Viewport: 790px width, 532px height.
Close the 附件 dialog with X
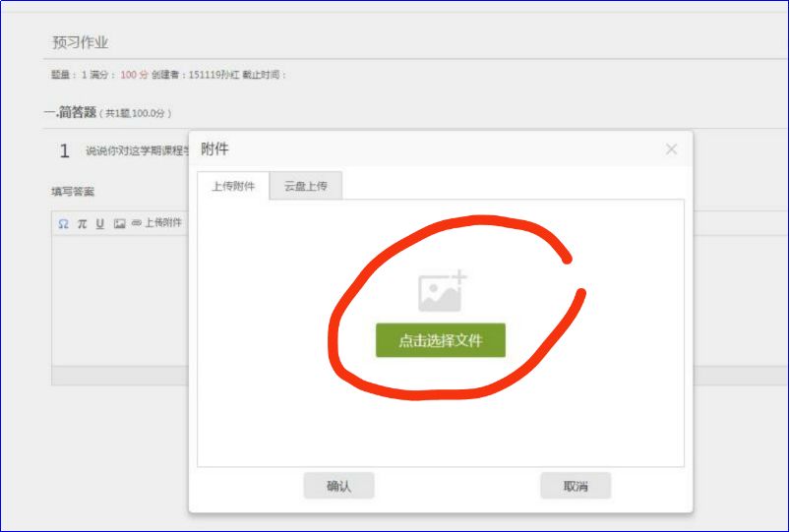point(671,149)
